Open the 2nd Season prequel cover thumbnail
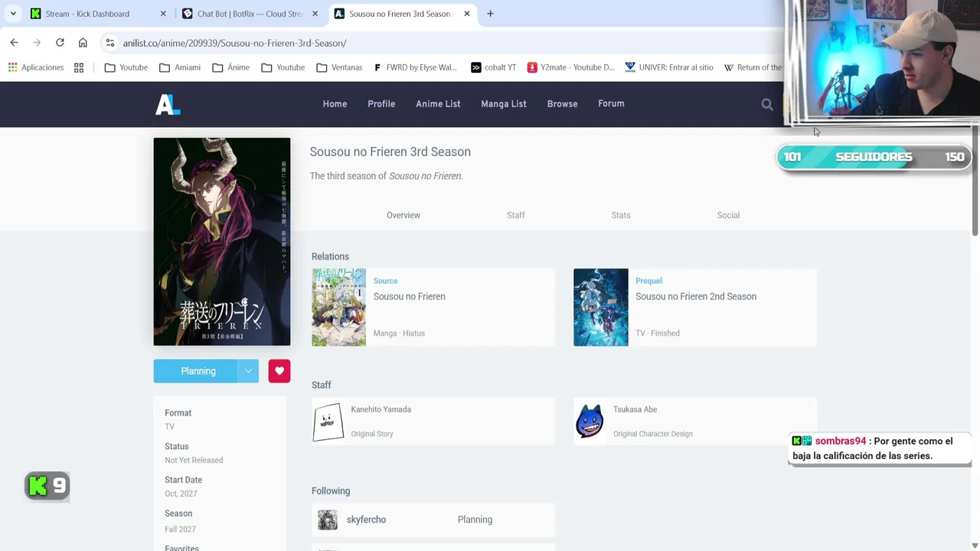Viewport: 980px width, 551px height. pyautogui.click(x=601, y=307)
